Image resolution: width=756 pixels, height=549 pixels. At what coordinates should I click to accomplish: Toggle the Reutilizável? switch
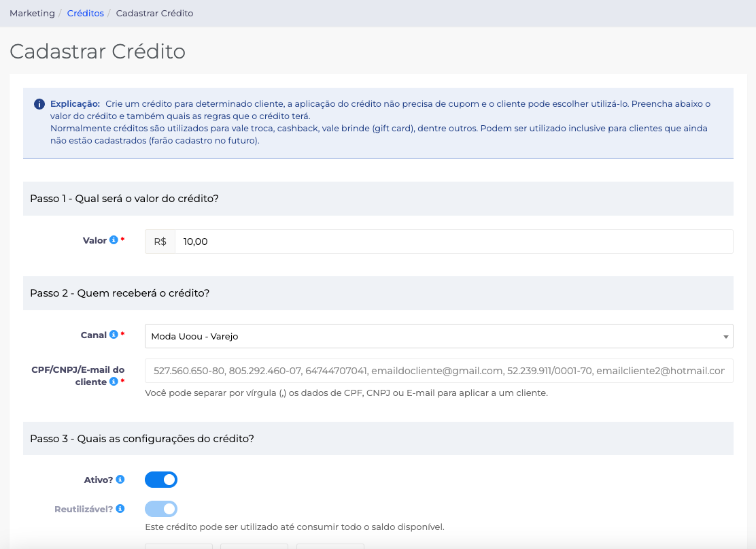pyautogui.click(x=161, y=509)
